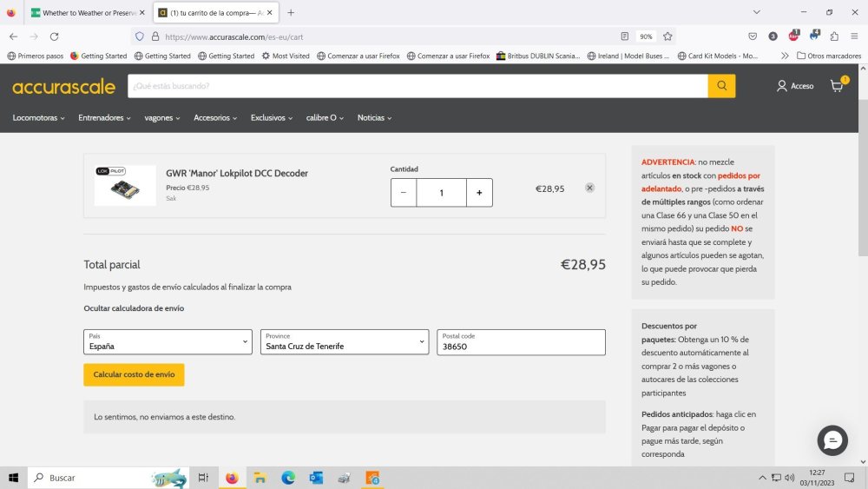Open the Province dropdown
This screenshot has width=868, height=489.
point(345,342)
